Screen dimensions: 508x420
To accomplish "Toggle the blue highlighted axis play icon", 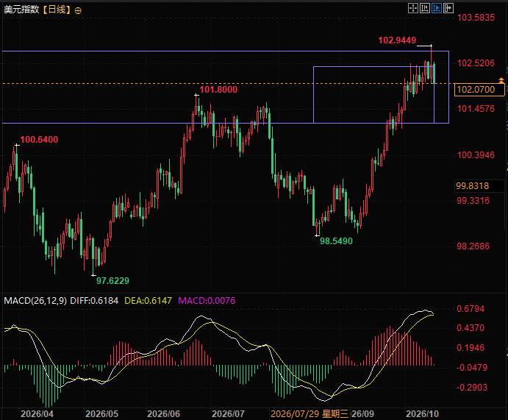I will click(437, 8).
